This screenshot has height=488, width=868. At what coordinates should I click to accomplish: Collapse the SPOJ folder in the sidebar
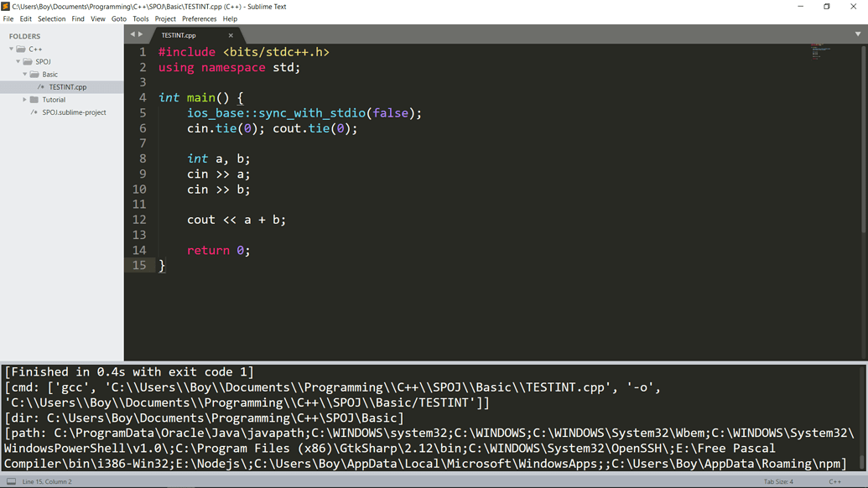[17, 60]
